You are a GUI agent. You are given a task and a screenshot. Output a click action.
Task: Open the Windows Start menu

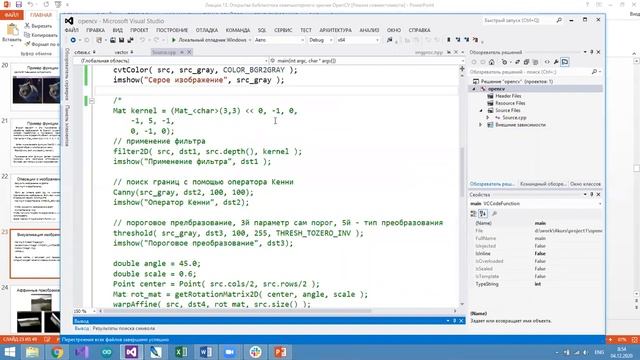tap(9, 352)
